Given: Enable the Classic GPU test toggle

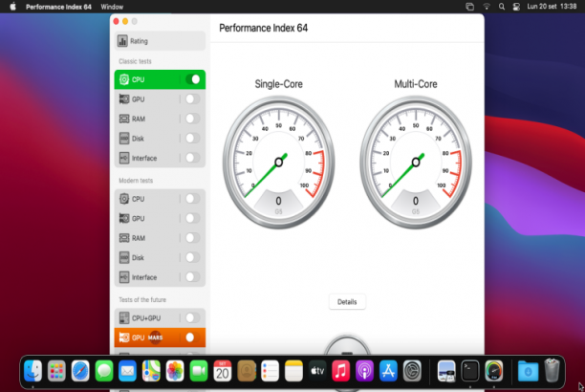Looking at the screenshot, I should (193, 98).
